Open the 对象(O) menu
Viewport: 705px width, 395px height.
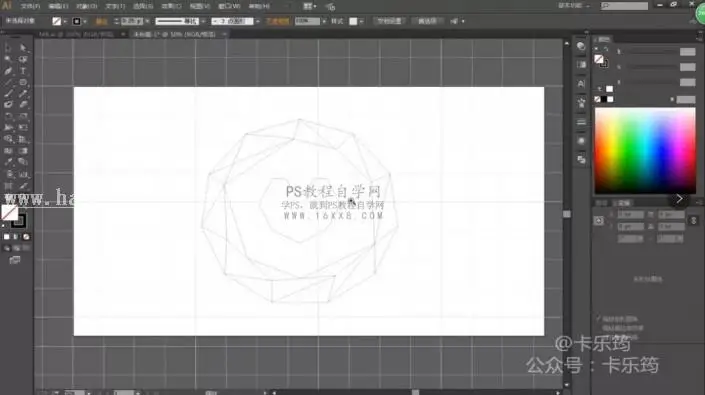(86, 6)
